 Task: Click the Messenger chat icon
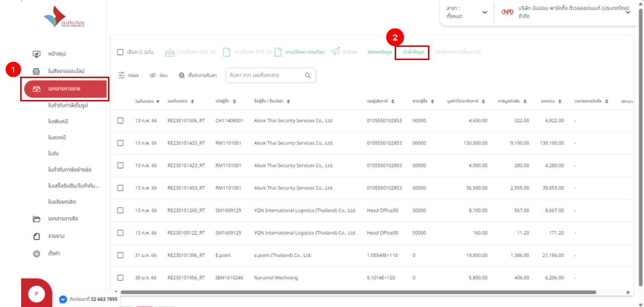coord(63,299)
